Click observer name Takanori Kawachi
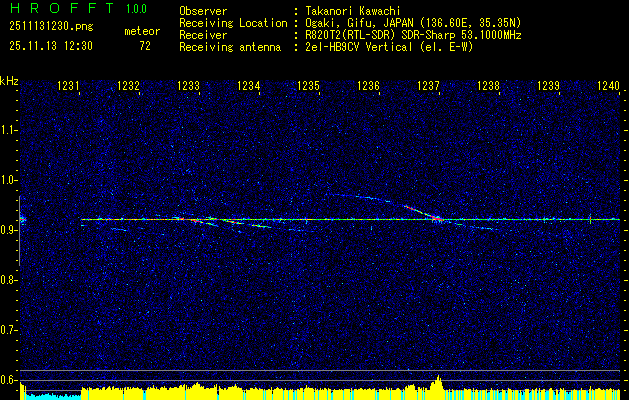 [353, 11]
